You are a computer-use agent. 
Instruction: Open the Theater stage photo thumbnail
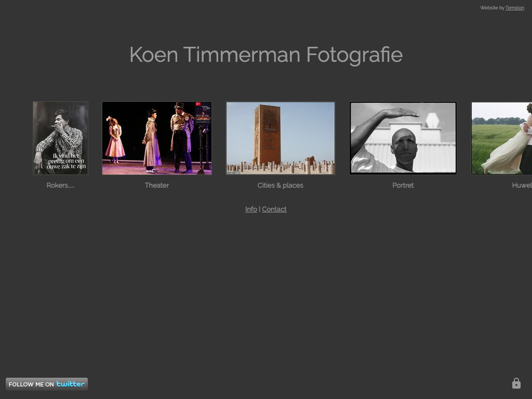pyautogui.click(x=156, y=138)
